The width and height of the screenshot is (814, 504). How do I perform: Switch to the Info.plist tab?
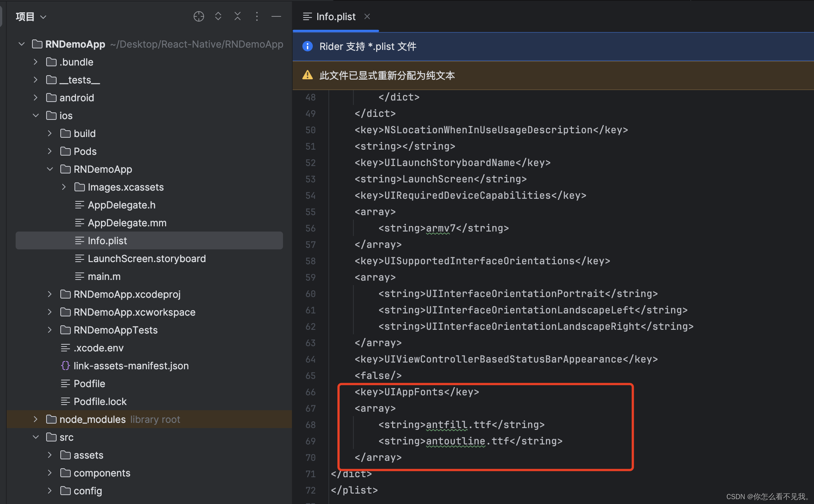[336, 16]
